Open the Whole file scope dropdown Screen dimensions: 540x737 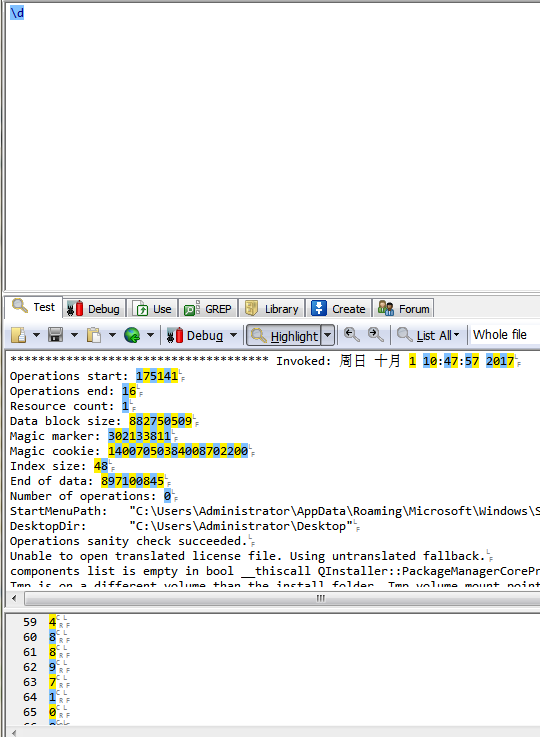click(504, 335)
